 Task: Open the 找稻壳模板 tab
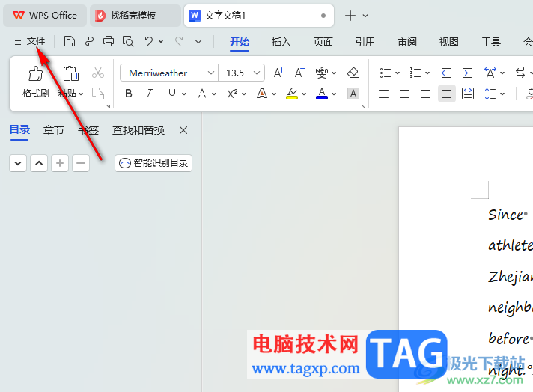pyautogui.click(x=135, y=15)
